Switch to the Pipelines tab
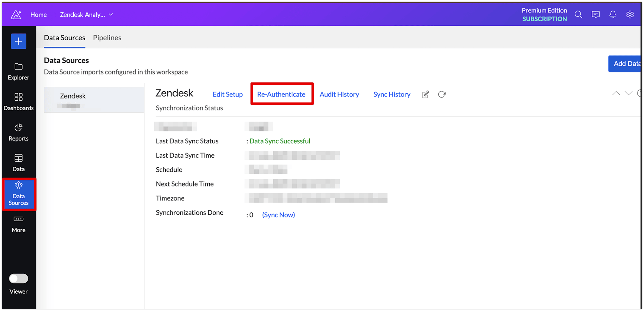 tap(107, 38)
